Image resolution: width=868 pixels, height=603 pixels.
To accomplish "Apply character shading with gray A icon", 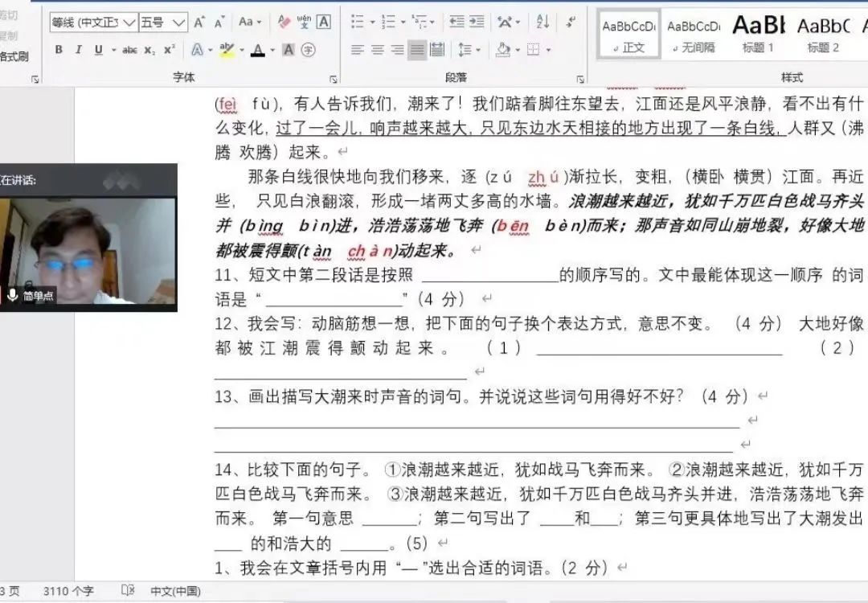I will [x=289, y=50].
